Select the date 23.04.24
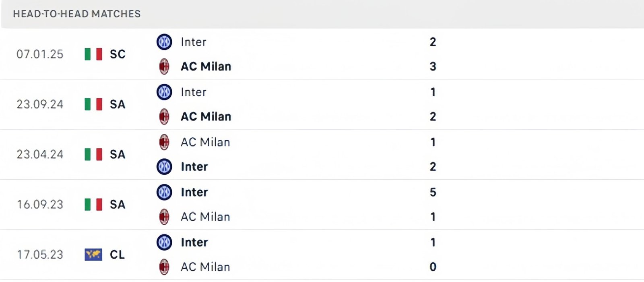Viewport: 644px width, 282px height. coord(40,154)
